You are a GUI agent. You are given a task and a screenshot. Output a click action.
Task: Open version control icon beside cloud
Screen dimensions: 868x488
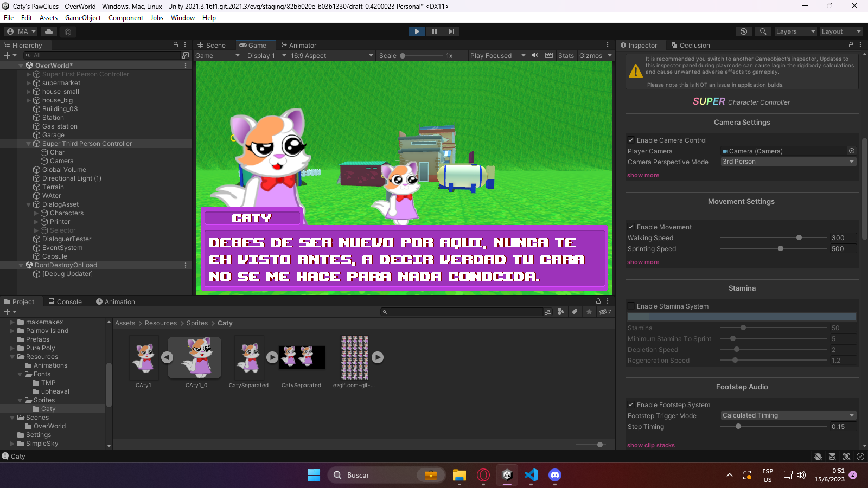[68, 32]
